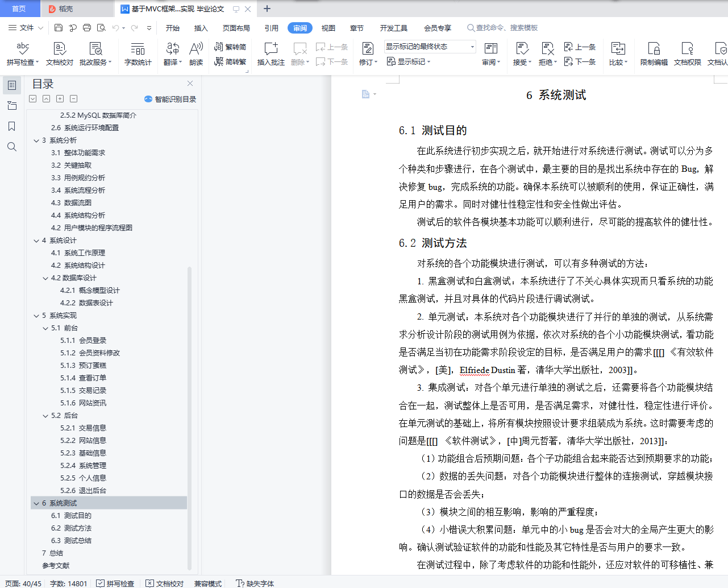The width and height of the screenshot is (728, 588).
Task: Open the search icon in left sidebar
Action: (x=12, y=147)
